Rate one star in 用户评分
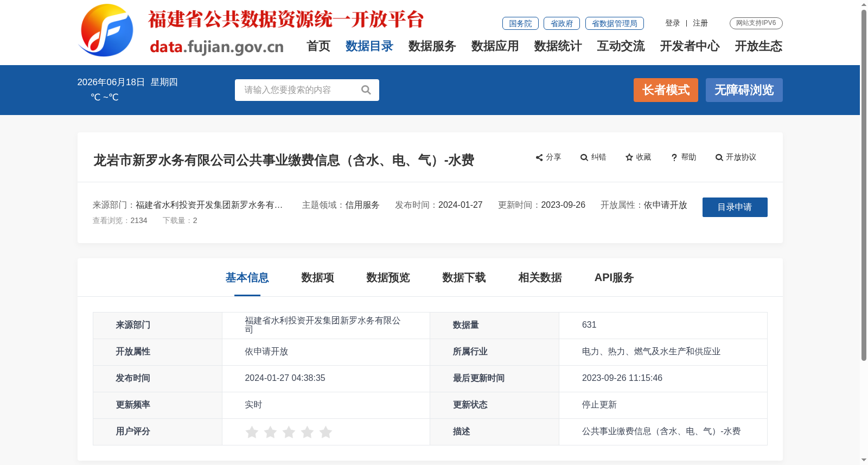 click(x=252, y=432)
